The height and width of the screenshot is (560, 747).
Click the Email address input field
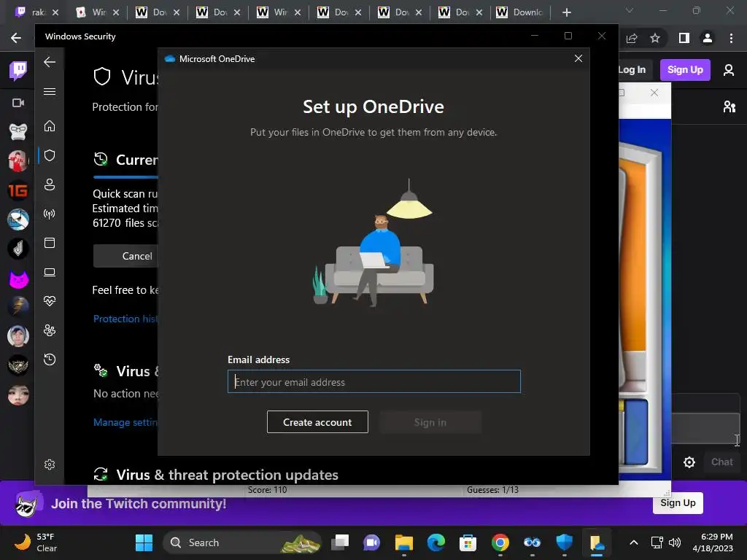tap(374, 381)
